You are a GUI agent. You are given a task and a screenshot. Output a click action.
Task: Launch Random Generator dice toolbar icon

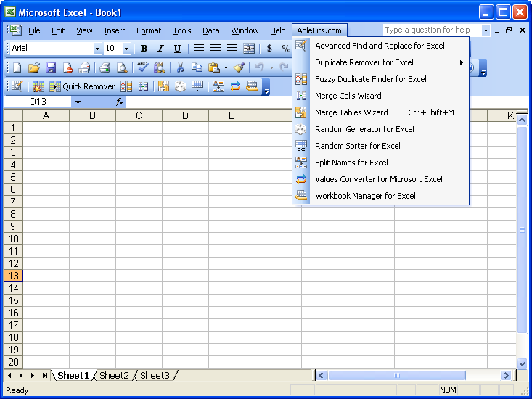click(181, 86)
